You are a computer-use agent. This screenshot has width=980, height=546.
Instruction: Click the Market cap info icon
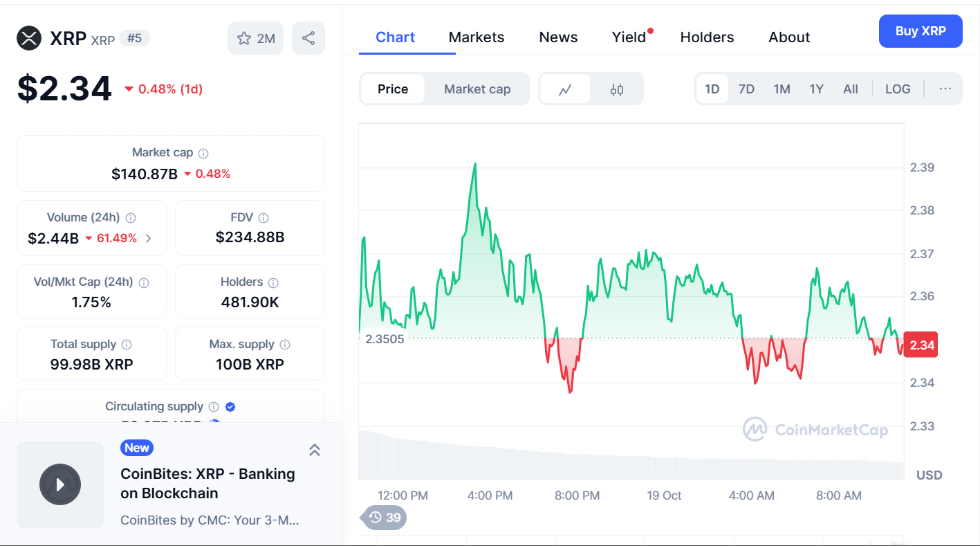(203, 154)
